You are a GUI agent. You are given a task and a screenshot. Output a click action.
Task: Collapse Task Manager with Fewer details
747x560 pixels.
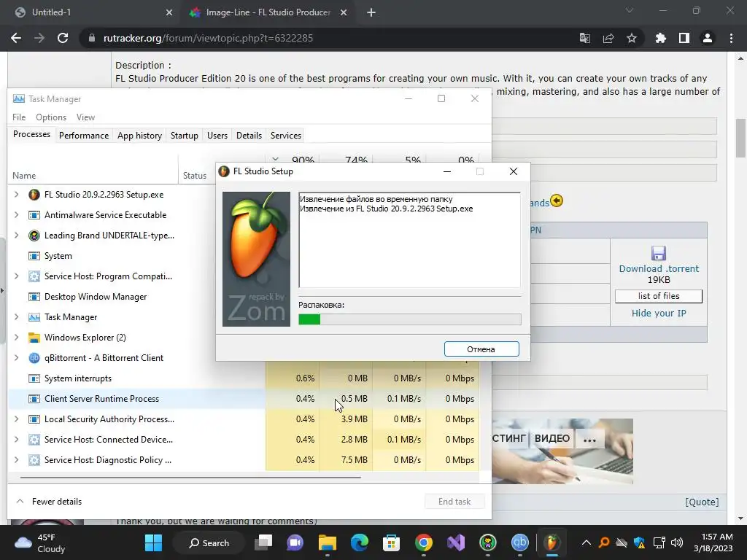(49, 502)
